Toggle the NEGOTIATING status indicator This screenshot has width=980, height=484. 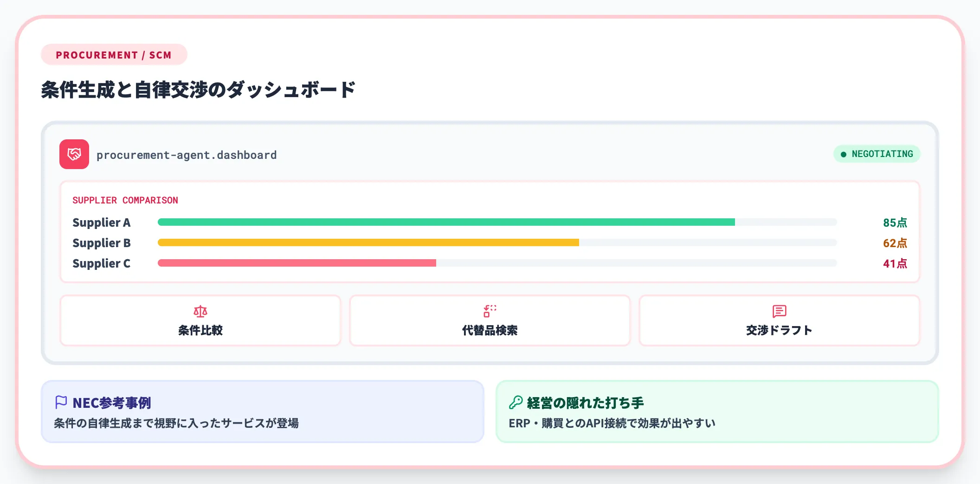(x=876, y=154)
